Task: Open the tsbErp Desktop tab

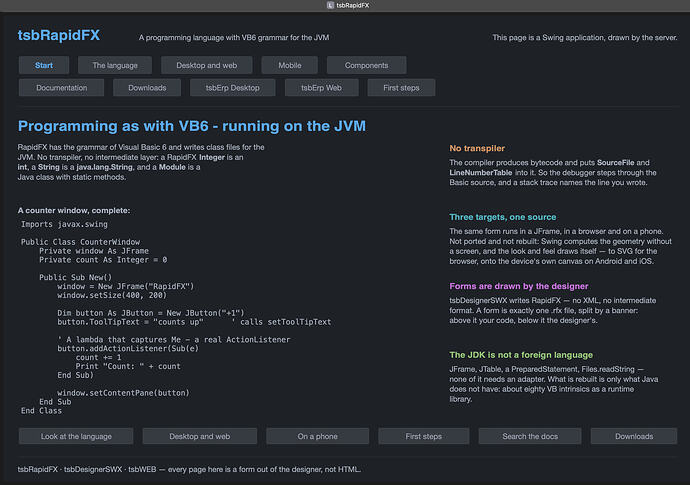Action: point(232,88)
